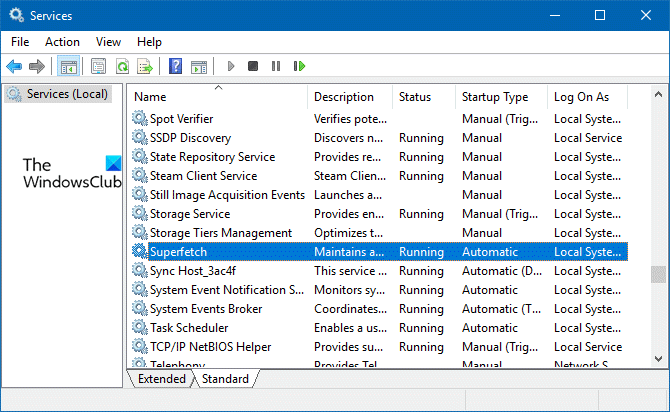
Task: Click the Show/Hide Console Tree icon
Action: [69, 67]
